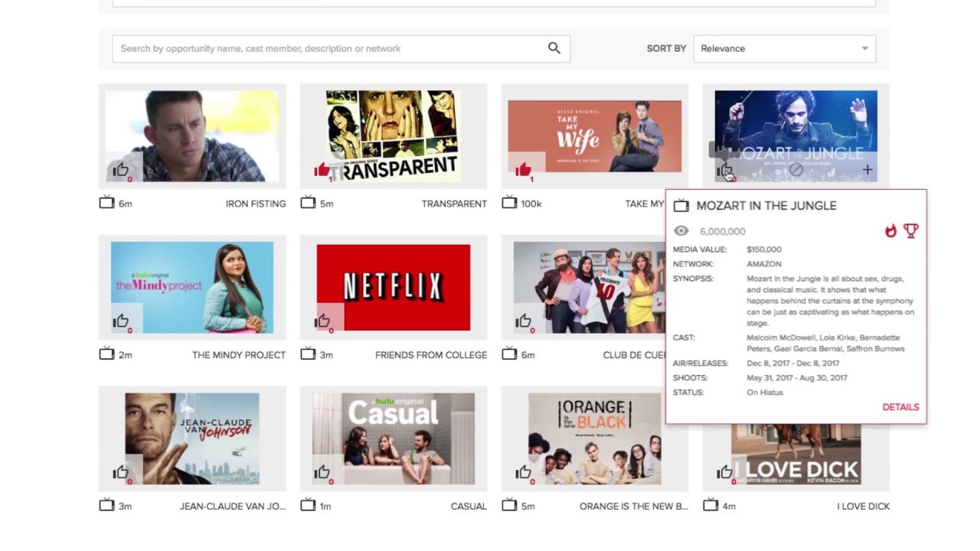Open the DETAILS link in popup
The width and height of the screenshot is (980, 551).
pyautogui.click(x=900, y=407)
